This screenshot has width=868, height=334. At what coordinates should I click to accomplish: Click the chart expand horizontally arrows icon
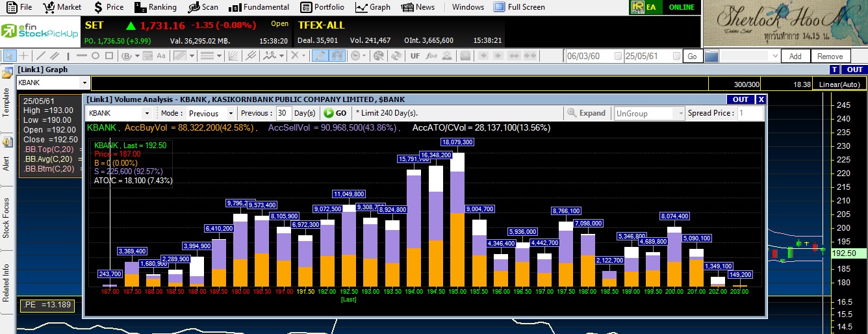[x=514, y=55]
